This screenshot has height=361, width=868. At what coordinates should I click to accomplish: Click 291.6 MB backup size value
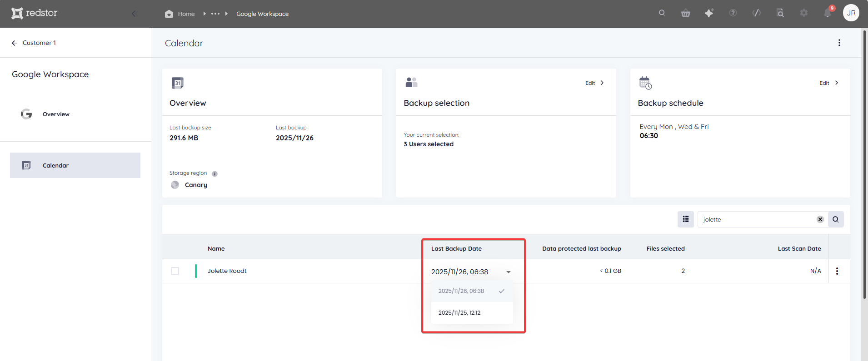point(184,138)
